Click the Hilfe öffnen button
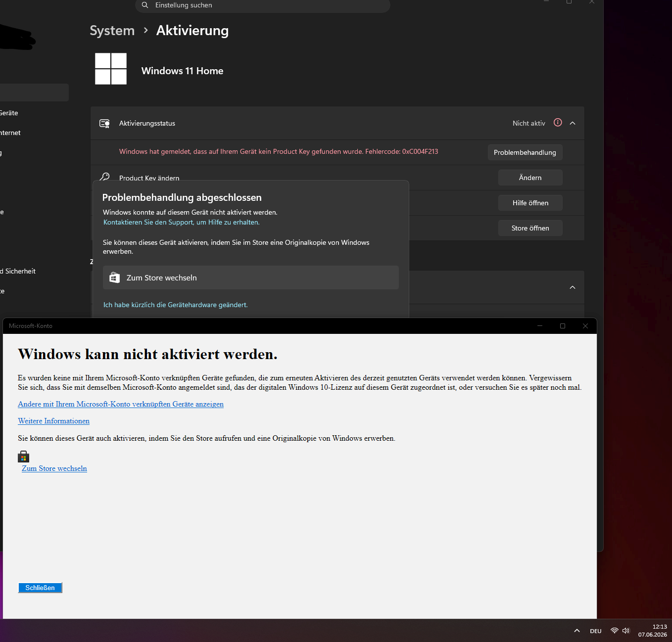 (530, 203)
